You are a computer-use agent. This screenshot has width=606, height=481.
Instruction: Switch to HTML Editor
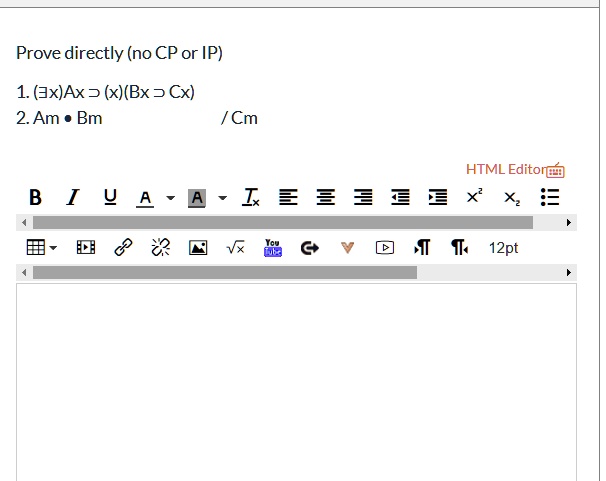tap(506, 169)
